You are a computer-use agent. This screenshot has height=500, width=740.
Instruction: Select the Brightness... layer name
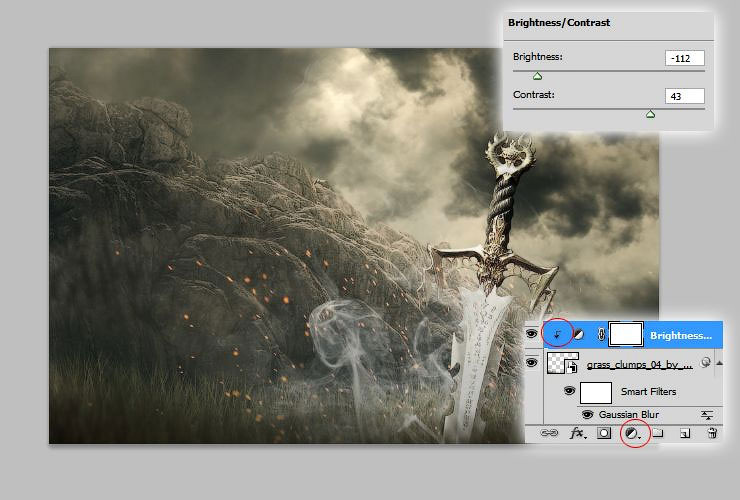[681, 335]
